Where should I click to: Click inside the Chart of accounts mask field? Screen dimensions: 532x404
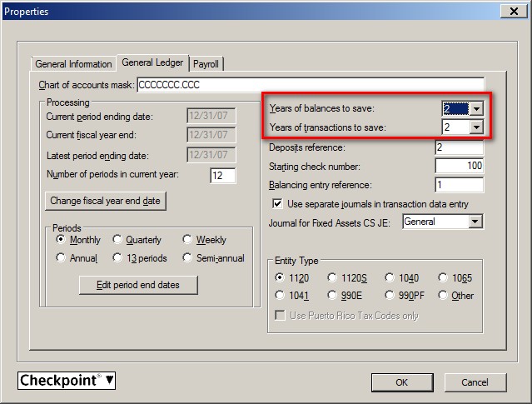click(308, 85)
